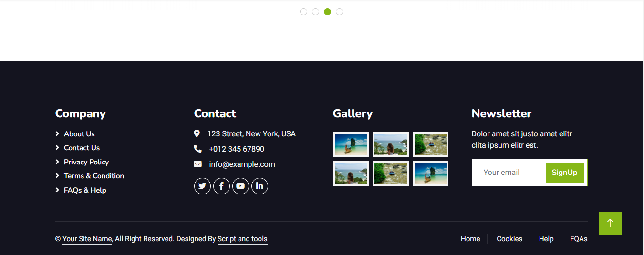Open first gallery thumbnail in top row
This screenshot has height=255, width=644.
[x=351, y=144]
